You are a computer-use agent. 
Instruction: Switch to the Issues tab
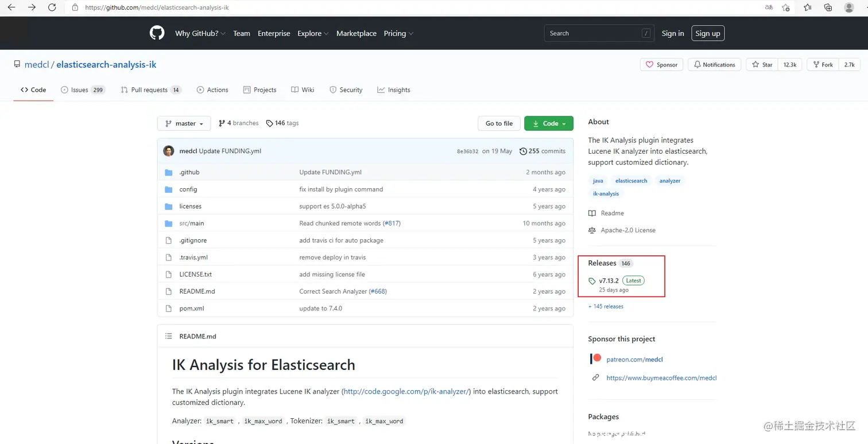(x=83, y=89)
